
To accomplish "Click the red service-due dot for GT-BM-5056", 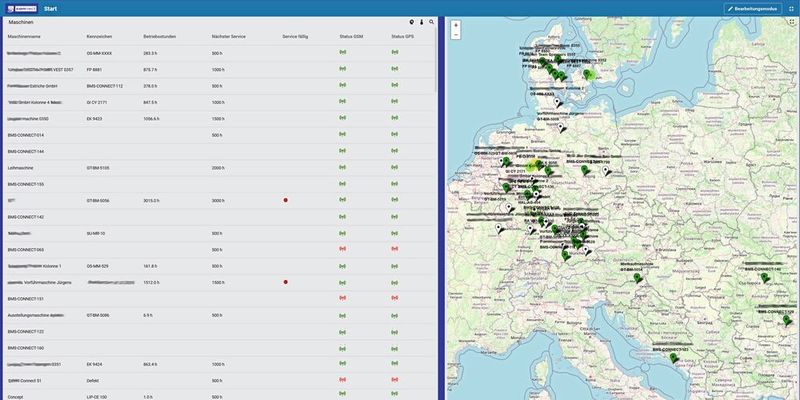I will tap(286, 200).
